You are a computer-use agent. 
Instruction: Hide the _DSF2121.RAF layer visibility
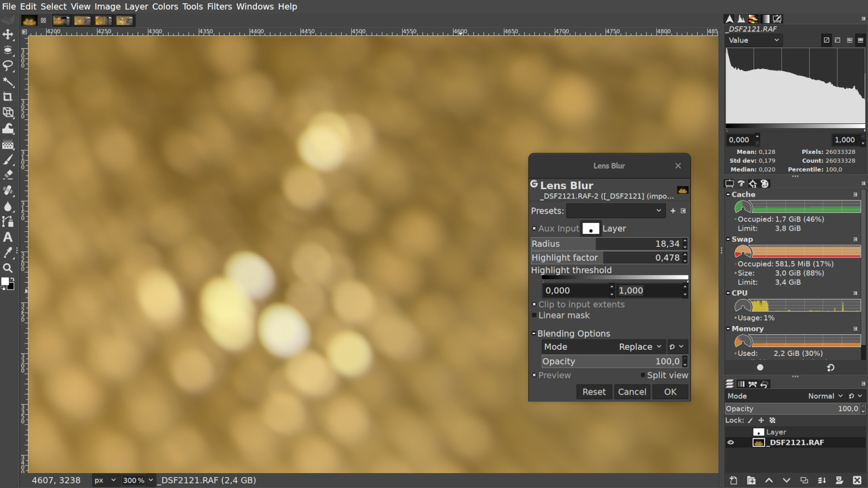[x=730, y=442]
